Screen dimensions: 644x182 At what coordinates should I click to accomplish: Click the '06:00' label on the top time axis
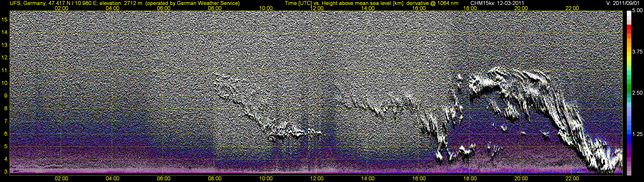click(164, 8)
